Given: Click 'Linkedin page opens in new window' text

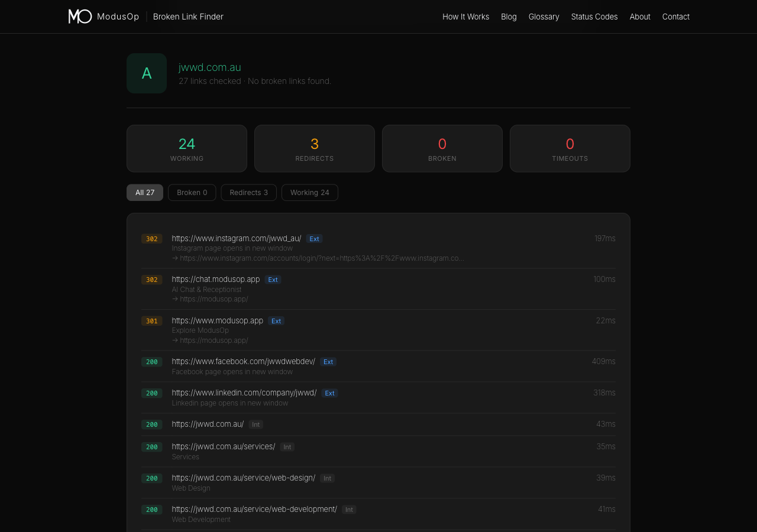Looking at the screenshot, I should pos(230,403).
